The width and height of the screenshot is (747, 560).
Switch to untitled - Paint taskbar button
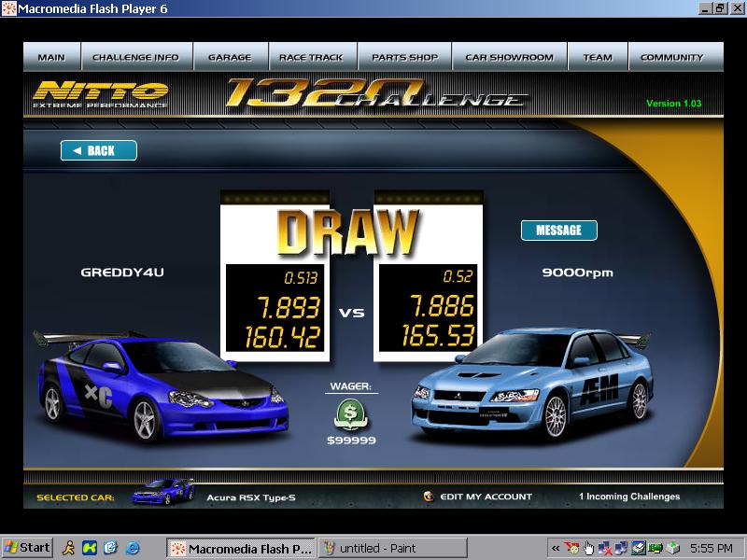coord(393,548)
